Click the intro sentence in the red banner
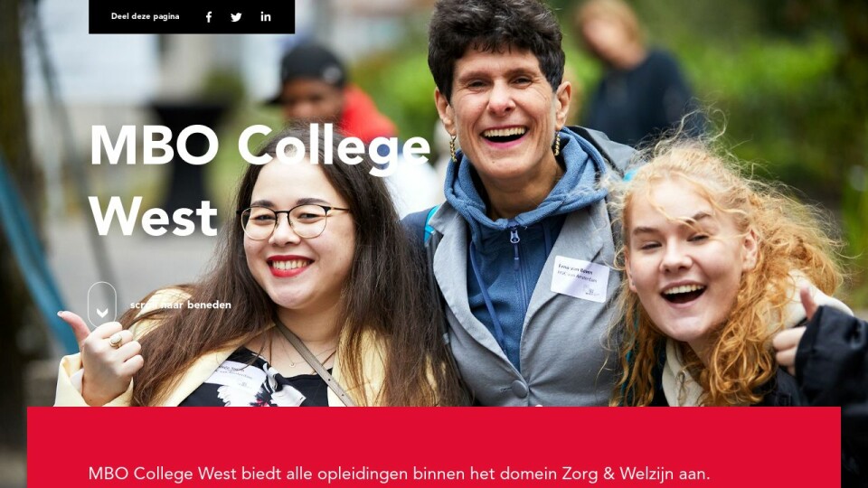The image size is (868, 488). [399, 474]
